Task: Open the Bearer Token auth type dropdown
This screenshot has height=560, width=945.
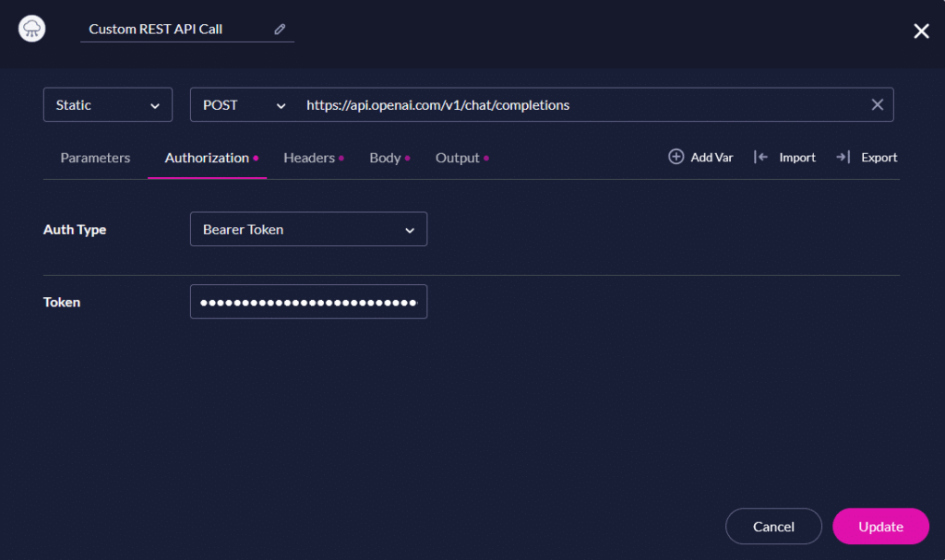Action: tap(308, 229)
